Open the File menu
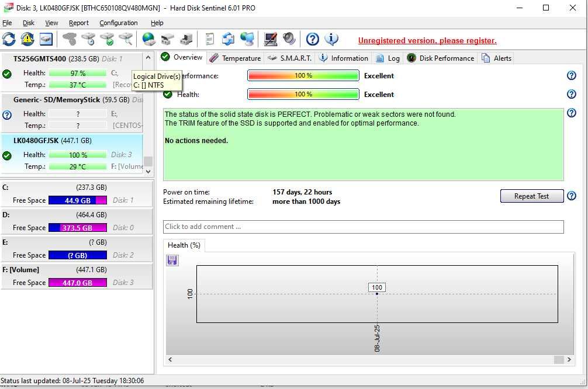 coord(7,23)
